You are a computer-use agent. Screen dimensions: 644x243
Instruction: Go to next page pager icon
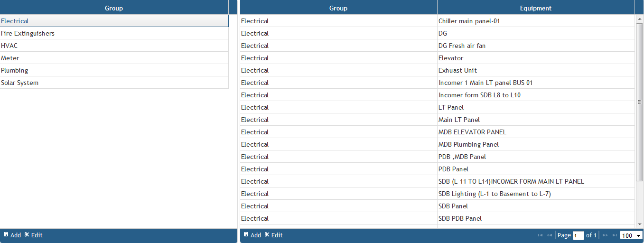click(605, 235)
